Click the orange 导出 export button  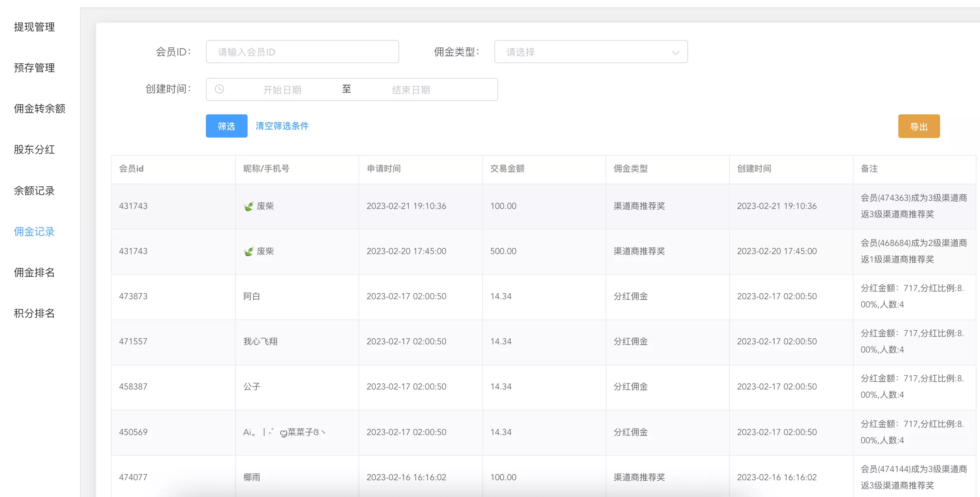pos(919,126)
